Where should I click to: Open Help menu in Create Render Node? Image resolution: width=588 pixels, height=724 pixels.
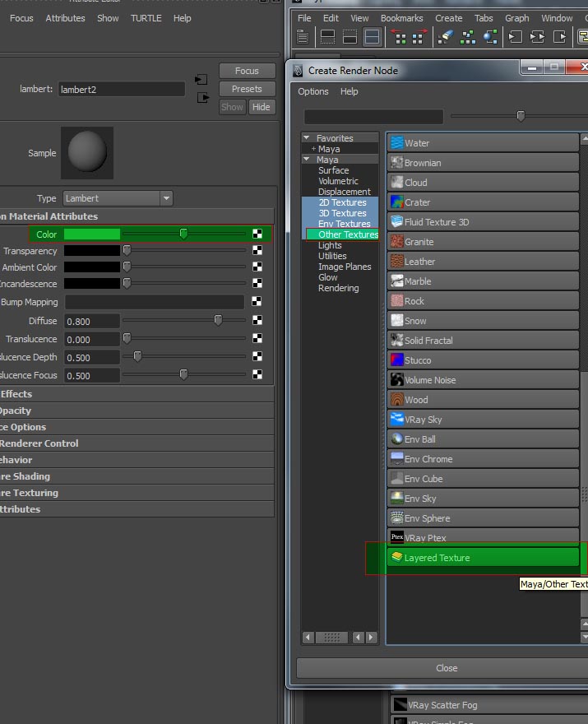[x=349, y=91]
